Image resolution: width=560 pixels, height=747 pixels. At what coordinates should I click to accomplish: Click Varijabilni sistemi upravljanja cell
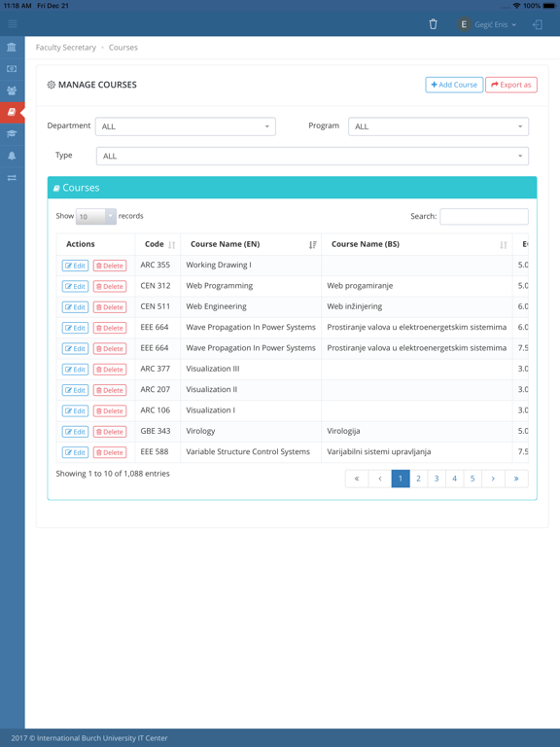coord(378,451)
